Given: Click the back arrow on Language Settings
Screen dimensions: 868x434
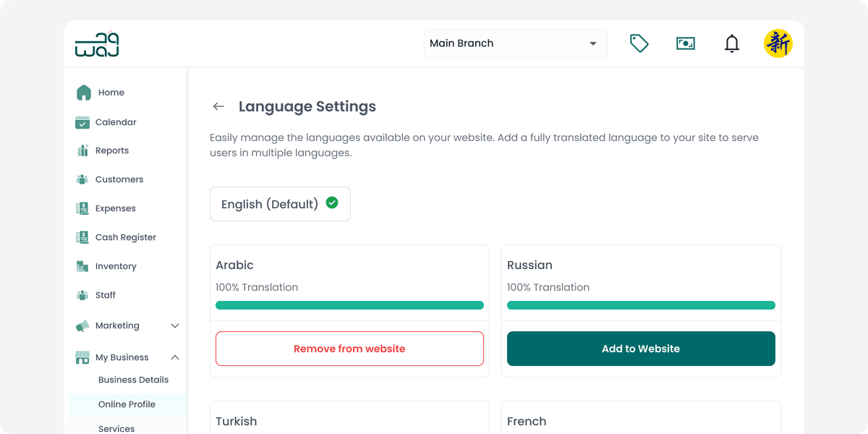Looking at the screenshot, I should [x=218, y=106].
